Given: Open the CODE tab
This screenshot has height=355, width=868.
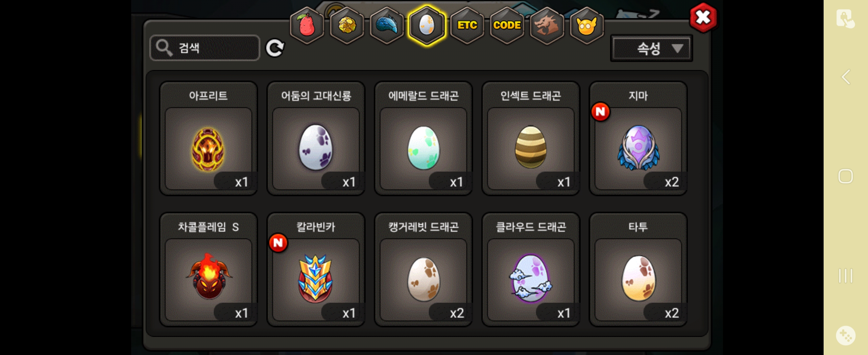Looking at the screenshot, I should pos(507,25).
